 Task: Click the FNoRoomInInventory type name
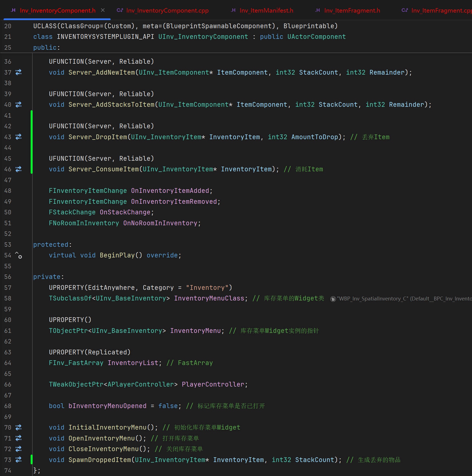click(x=84, y=223)
